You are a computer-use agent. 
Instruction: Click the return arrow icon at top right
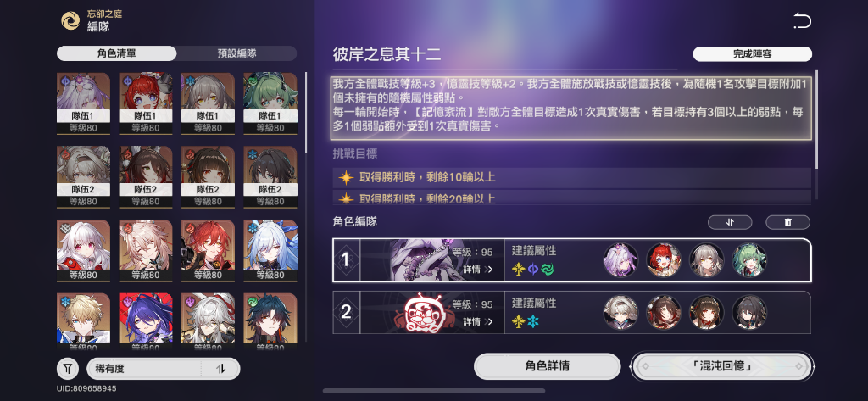click(x=802, y=21)
